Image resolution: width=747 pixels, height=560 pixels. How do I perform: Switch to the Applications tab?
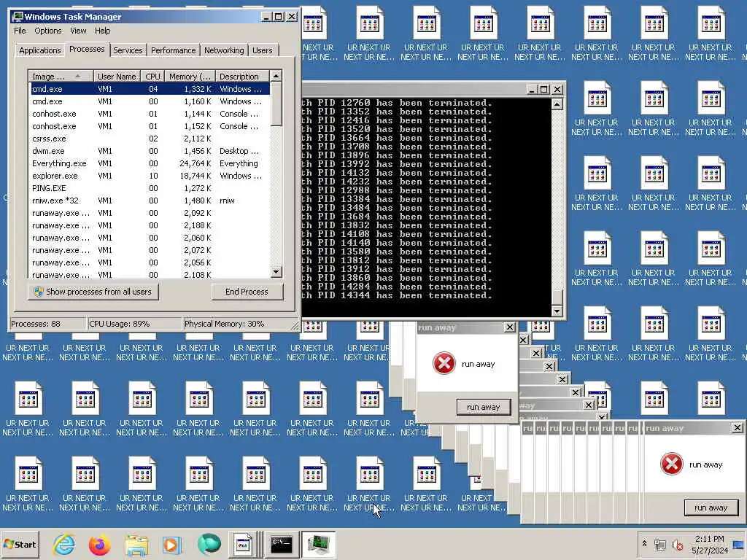point(40,50)
